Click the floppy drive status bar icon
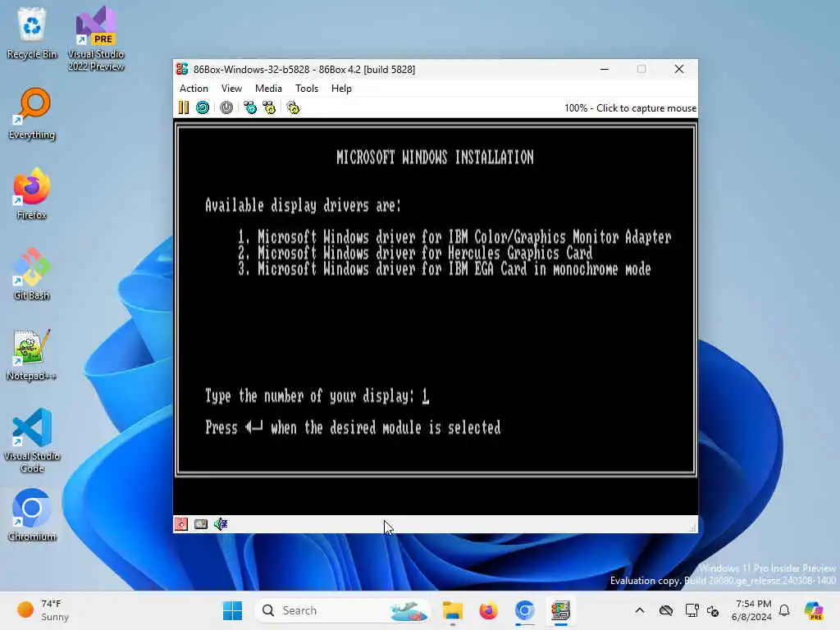840x630 pixels. (181, 524)
